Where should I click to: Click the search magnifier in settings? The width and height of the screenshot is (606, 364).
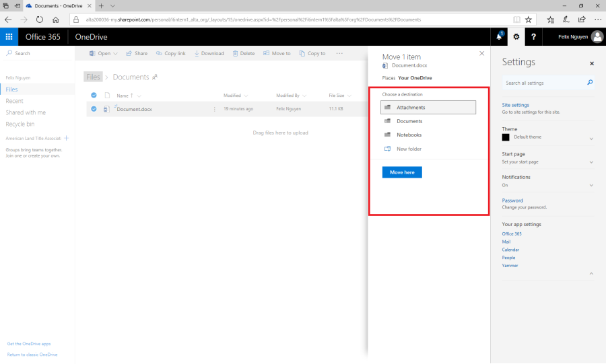(590, 82)
